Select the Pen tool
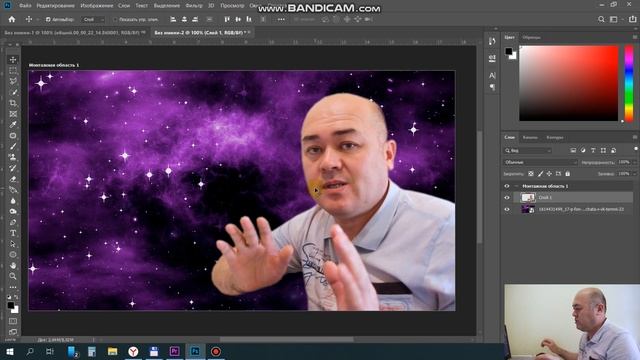The height and width of the screenshot is (360, 640). (x=13, y=222)
